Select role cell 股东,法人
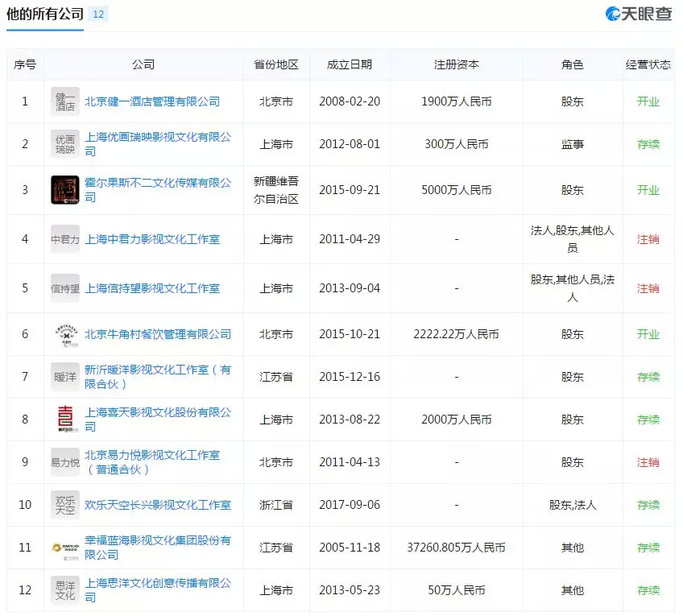The height and width of the screenshot is (616, 683). tap(573, 505)
